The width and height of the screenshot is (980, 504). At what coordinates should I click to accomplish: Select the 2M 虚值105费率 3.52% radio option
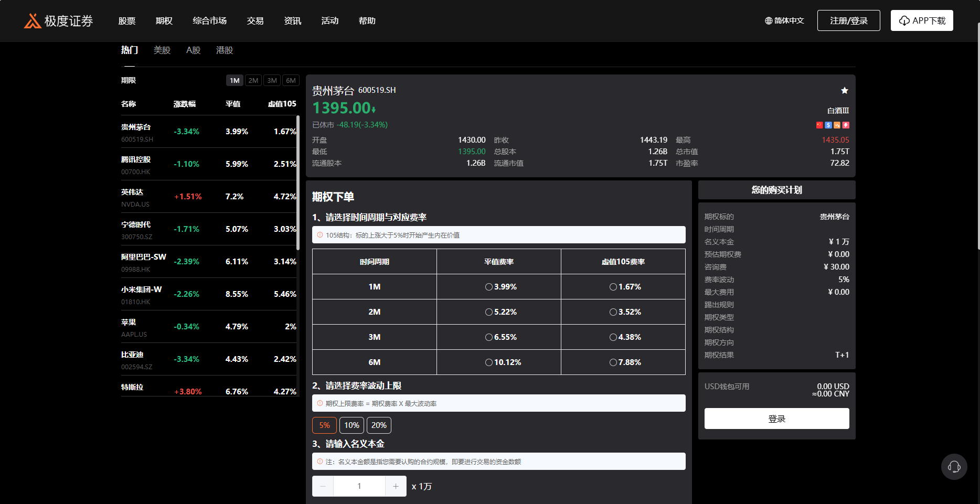tap(613, 312)
